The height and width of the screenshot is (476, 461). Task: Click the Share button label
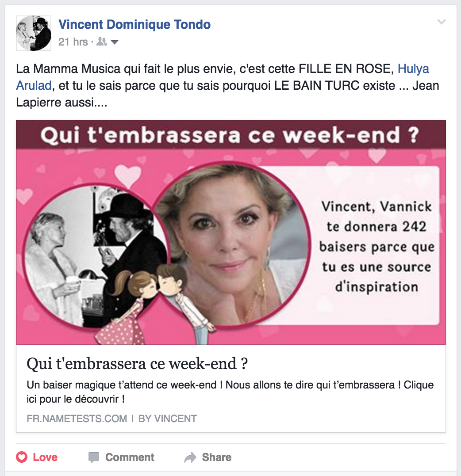[217, 457]
